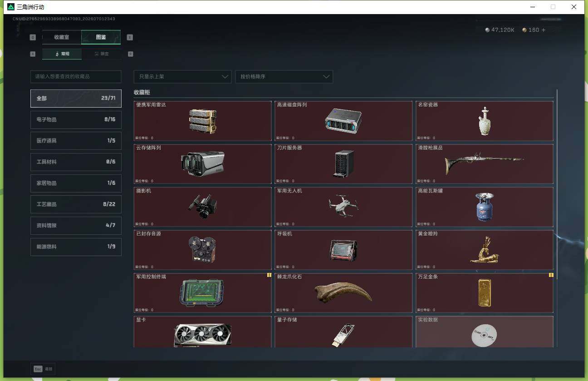Click the Esc 返回 back button
Screen dimensions: 588x381
(43, 369)
